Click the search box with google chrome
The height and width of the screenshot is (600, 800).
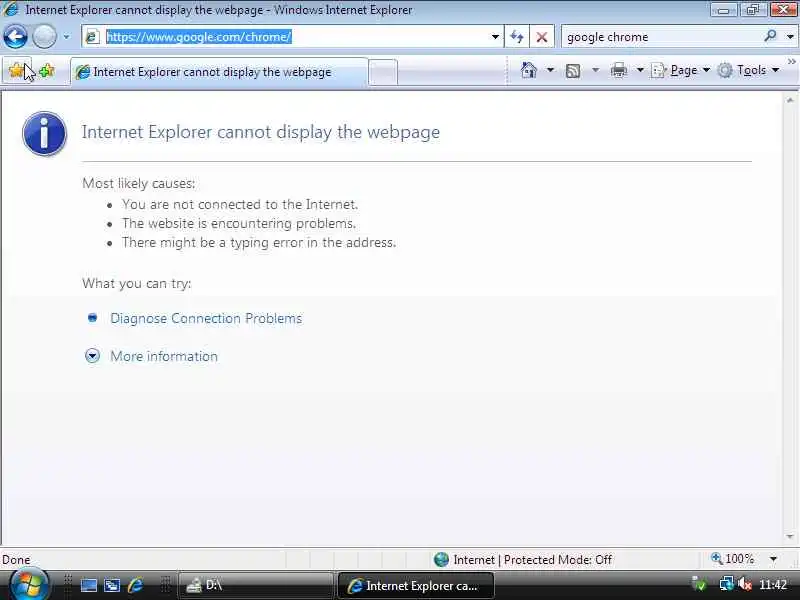(x=661, y=37)
